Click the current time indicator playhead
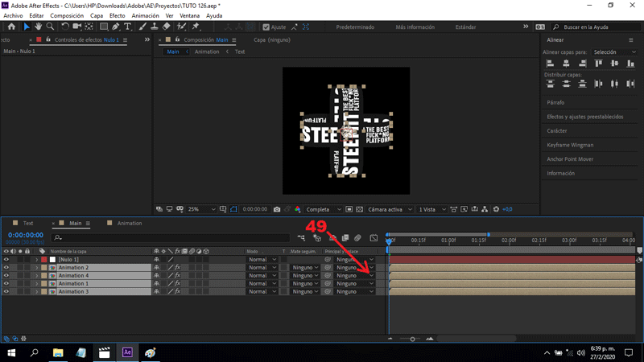Viewport: 644px width, 362px height. point(389,241)
